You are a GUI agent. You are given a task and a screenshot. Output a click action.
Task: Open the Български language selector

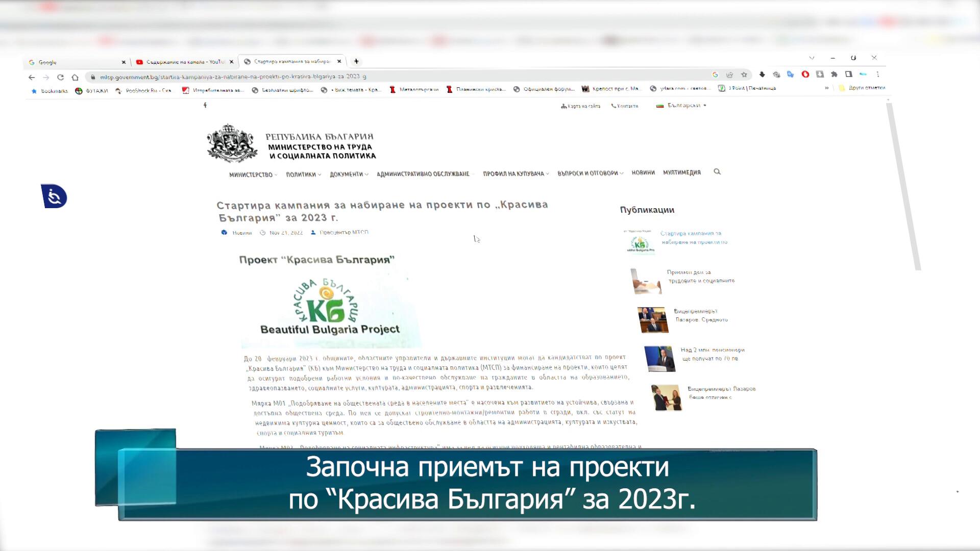tap(683, 106)
